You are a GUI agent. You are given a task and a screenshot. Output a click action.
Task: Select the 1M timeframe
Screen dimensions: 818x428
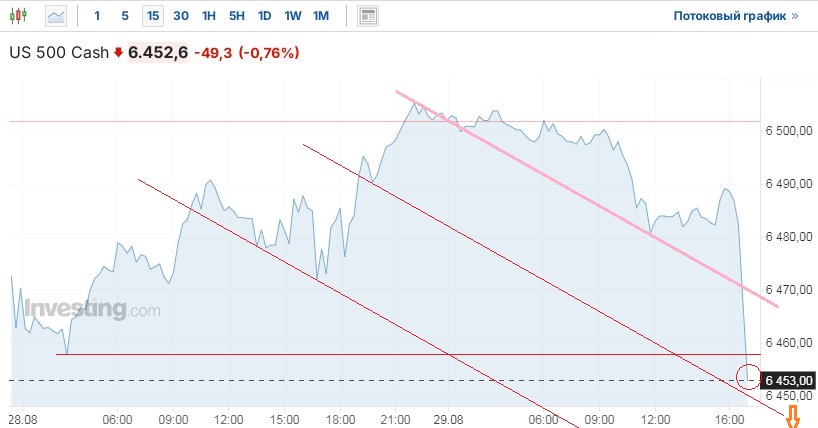pyautogui.click(x=320, y=16)
